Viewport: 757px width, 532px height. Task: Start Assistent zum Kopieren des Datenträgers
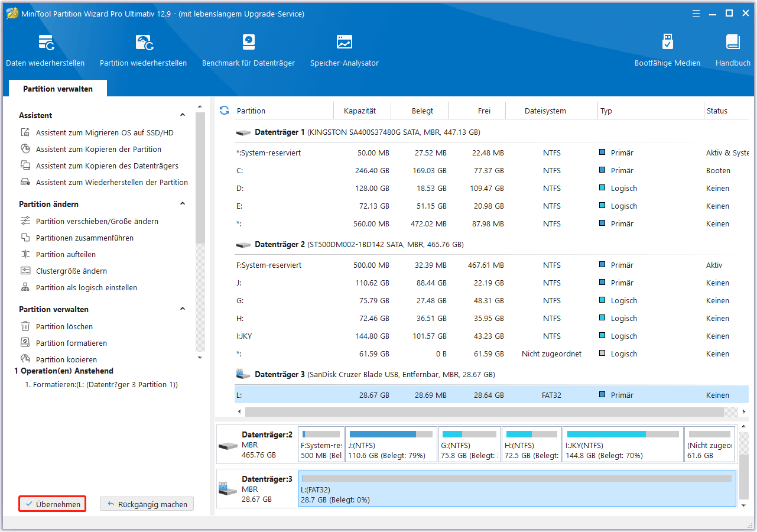point(99,166)
